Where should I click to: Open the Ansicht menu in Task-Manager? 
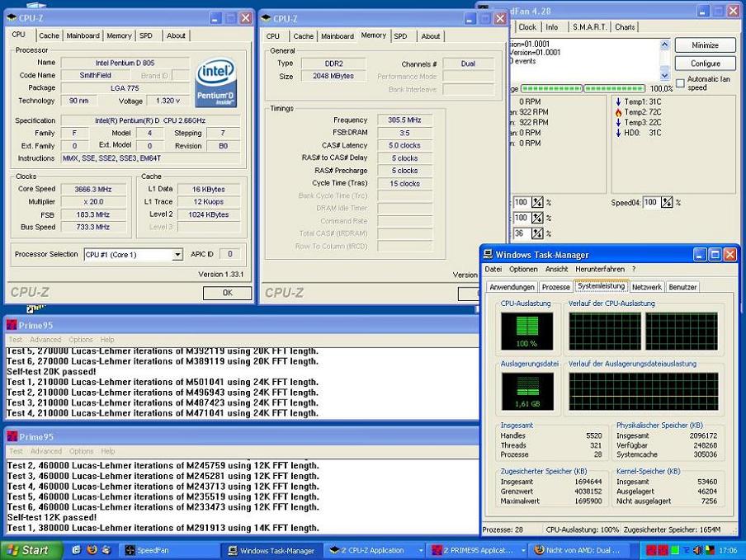tap(557, 269)
